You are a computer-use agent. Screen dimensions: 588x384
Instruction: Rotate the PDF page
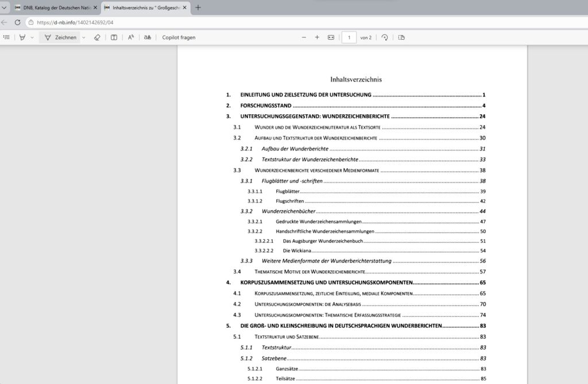click(x=385, y=37)
